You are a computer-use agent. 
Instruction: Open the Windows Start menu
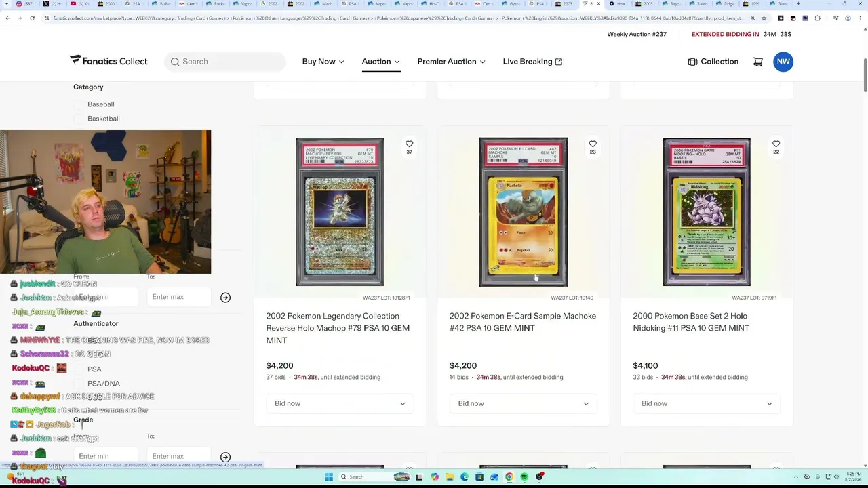[329, 477]
